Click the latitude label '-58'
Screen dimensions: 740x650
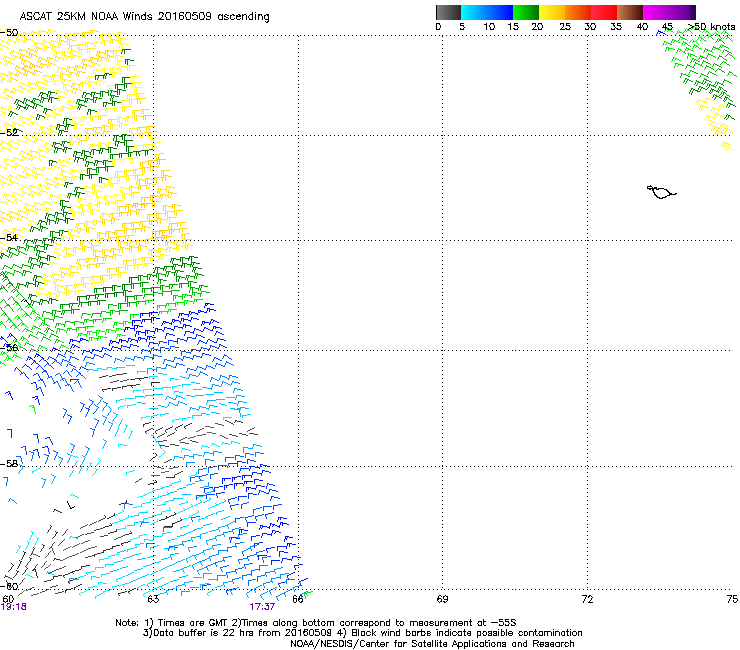9,464
